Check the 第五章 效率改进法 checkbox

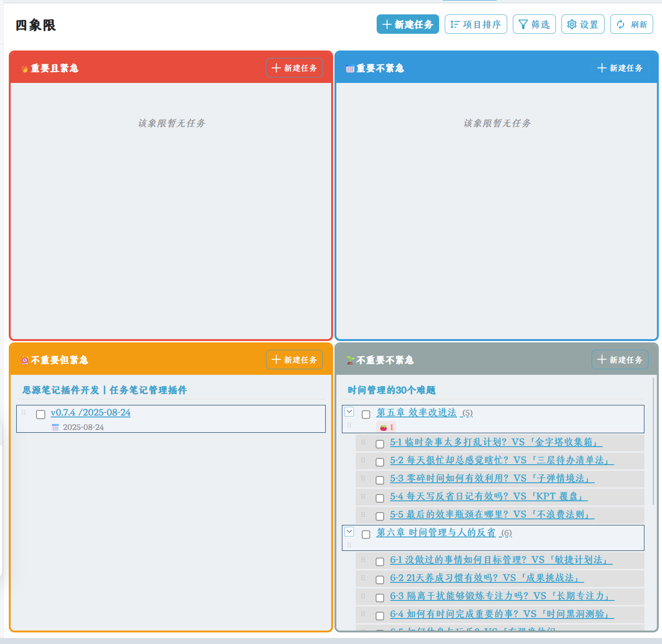366,414
